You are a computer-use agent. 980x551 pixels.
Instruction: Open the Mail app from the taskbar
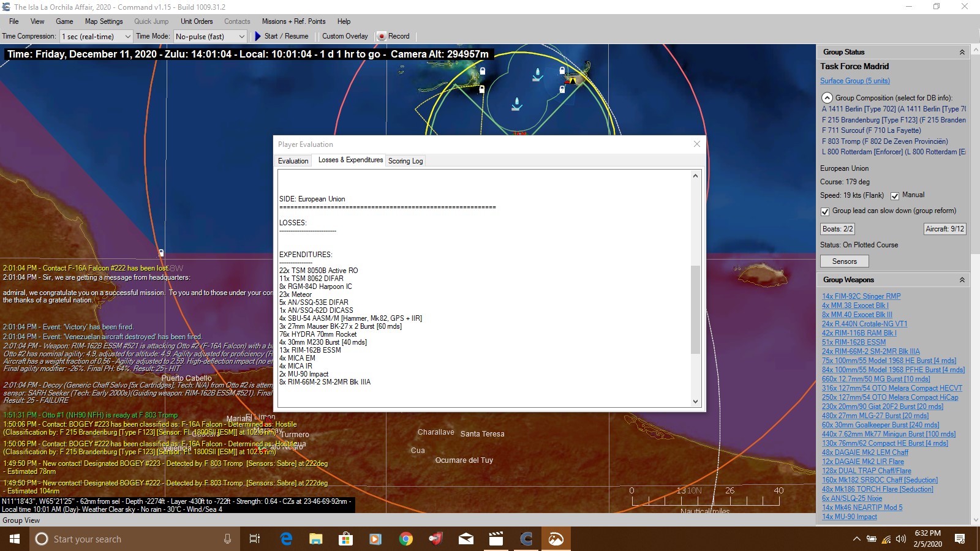click(466, 539)
